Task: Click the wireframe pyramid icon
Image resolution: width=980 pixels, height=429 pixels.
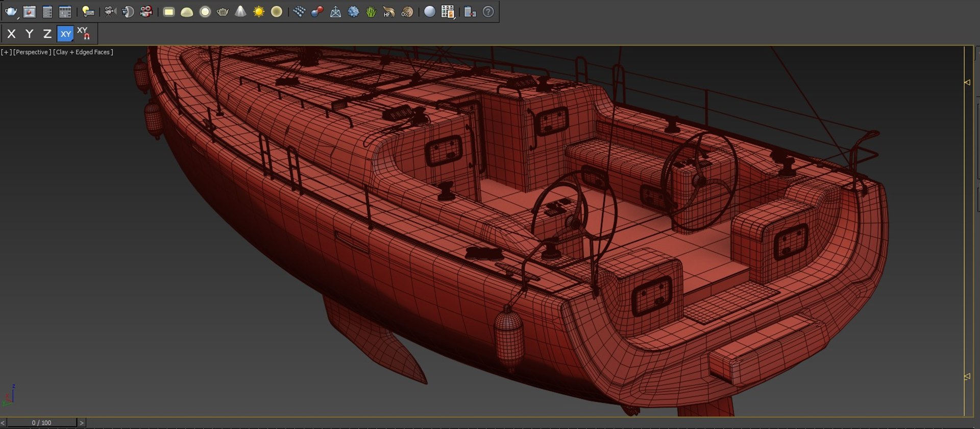Action: pyautogui.click(x=335, y=12)
